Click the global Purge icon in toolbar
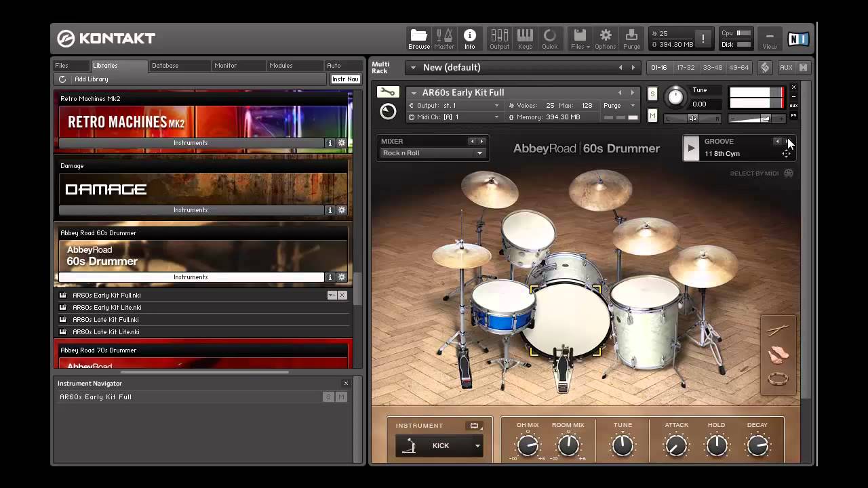The height and width of the screenshot is (488, 868). point(631,39)
